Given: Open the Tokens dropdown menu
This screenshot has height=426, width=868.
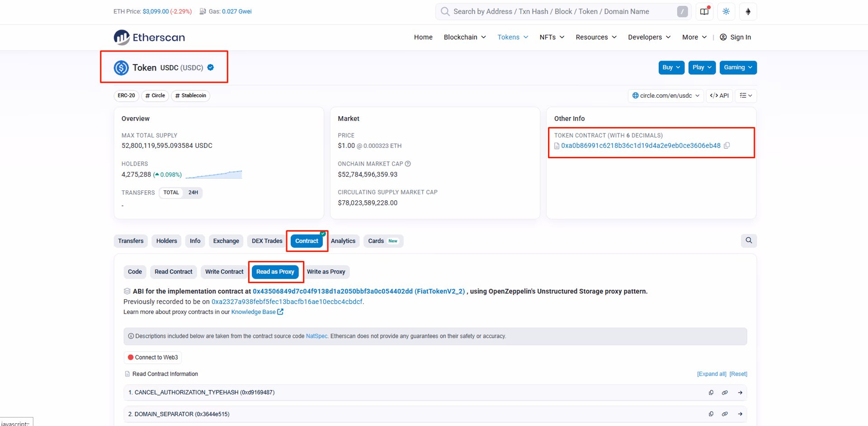Looking at the screenshot, I should 513,37.
